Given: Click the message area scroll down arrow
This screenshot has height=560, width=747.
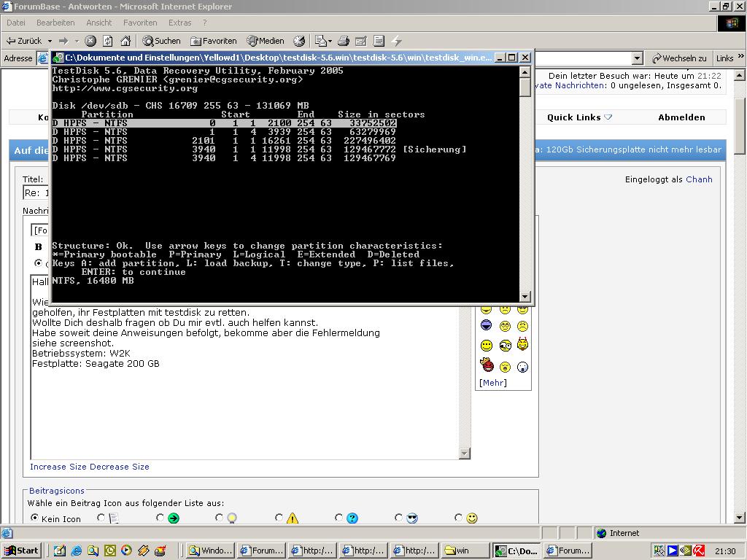Looking at the screenshot, I should [x=465, y=454].
